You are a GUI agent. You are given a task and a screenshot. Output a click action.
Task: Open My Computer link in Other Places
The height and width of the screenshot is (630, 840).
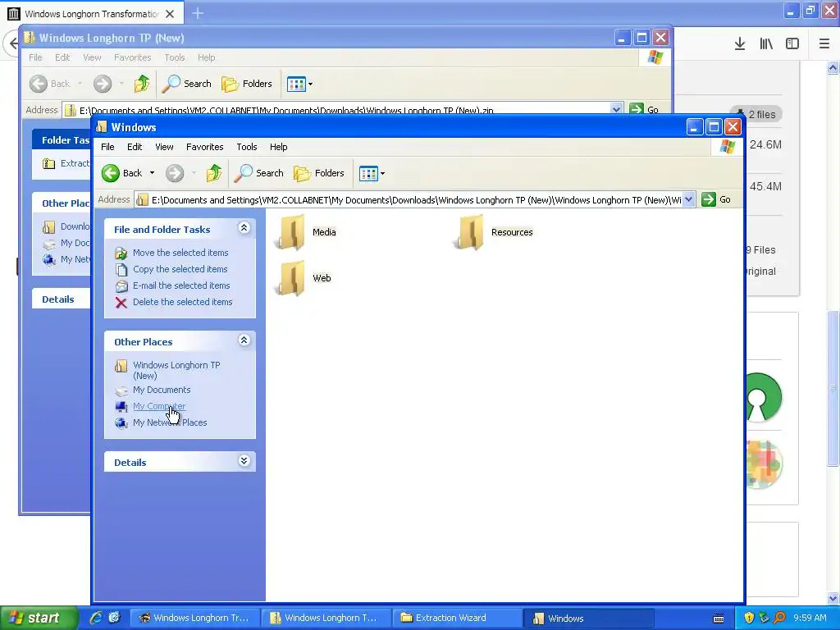tap(159, 406)
